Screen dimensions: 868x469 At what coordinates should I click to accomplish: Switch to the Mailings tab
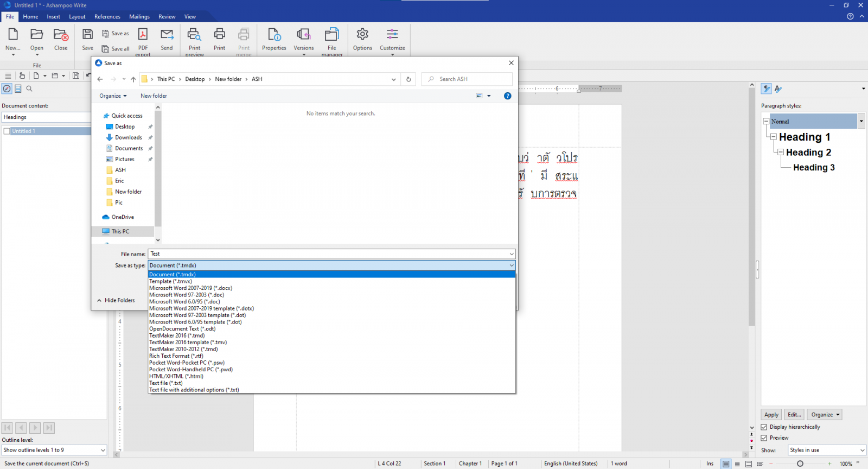pyautogui.click(x=139, y=17)
